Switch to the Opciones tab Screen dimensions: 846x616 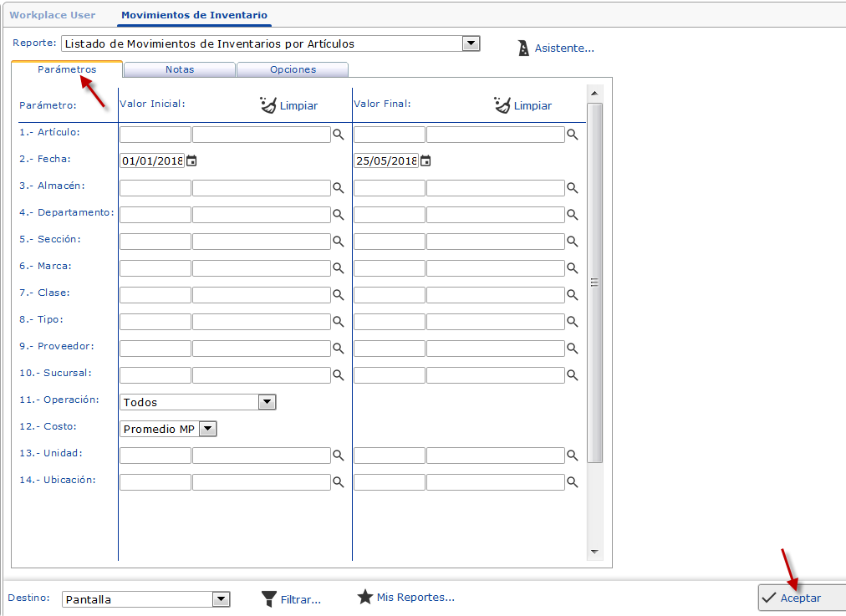click(293, 69)
